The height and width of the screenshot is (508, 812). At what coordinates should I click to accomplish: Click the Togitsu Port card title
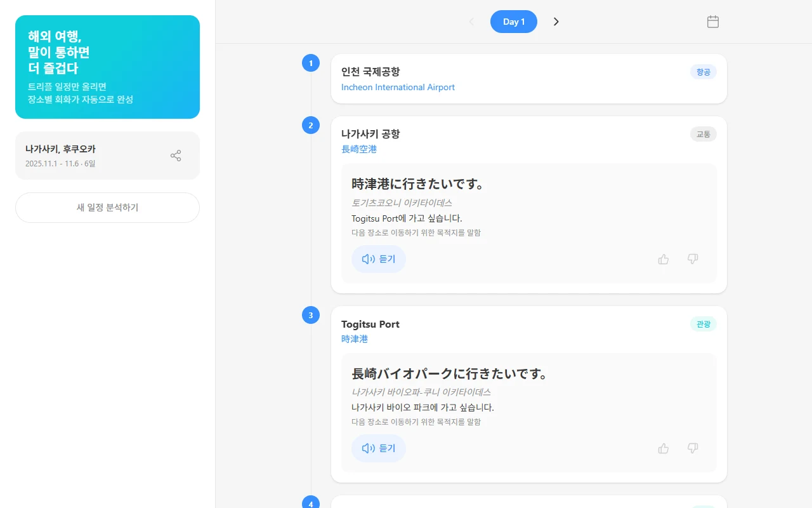click(370, 324)
